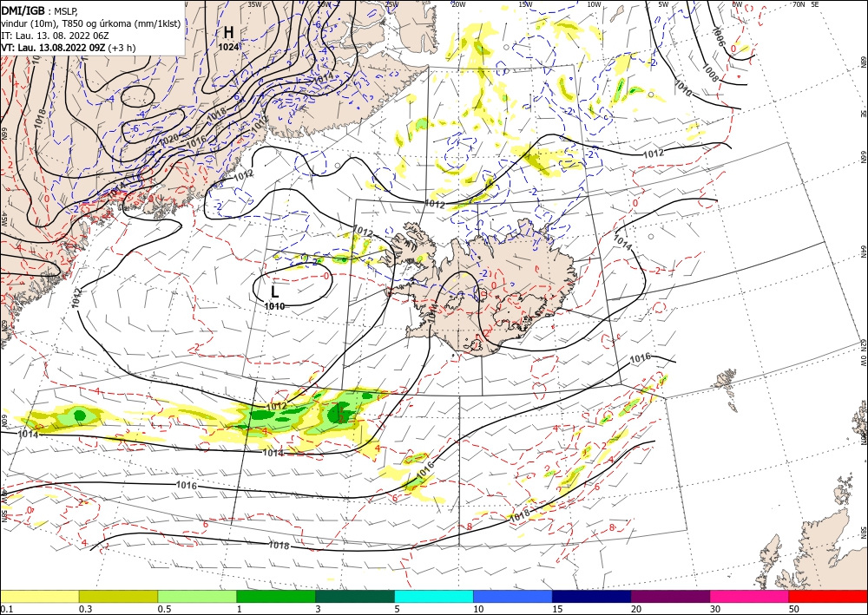Screen dimensions: 868x615
Task: Select the olive 0.3–0.5 mm legend swatch
Action: pos(118,596)
